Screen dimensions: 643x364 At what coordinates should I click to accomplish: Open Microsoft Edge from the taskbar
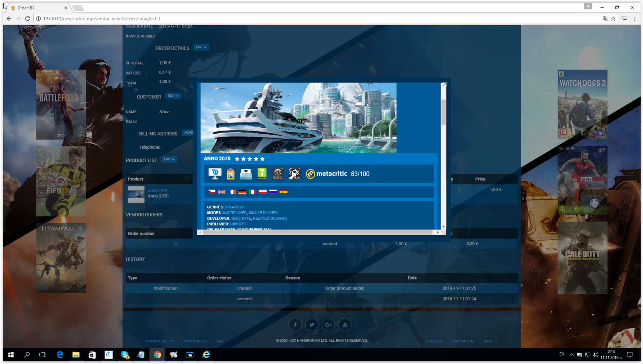(x=60, y=355)
